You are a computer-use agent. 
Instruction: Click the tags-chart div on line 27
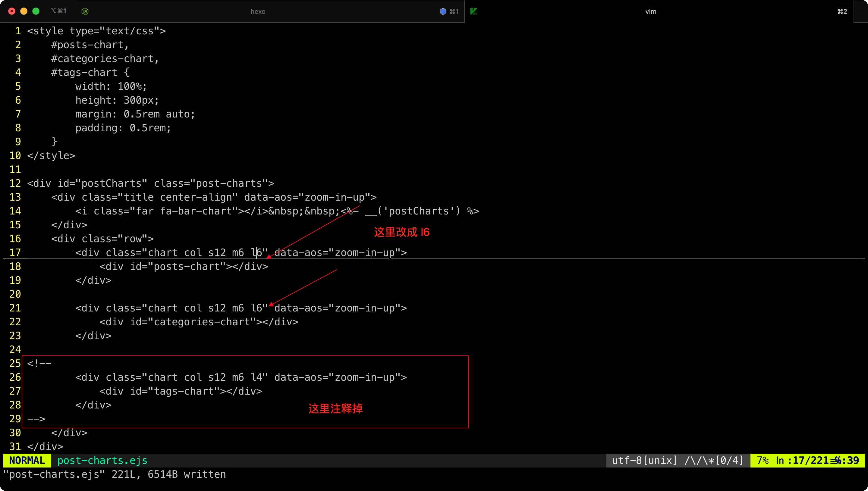[x=181, y=391]
